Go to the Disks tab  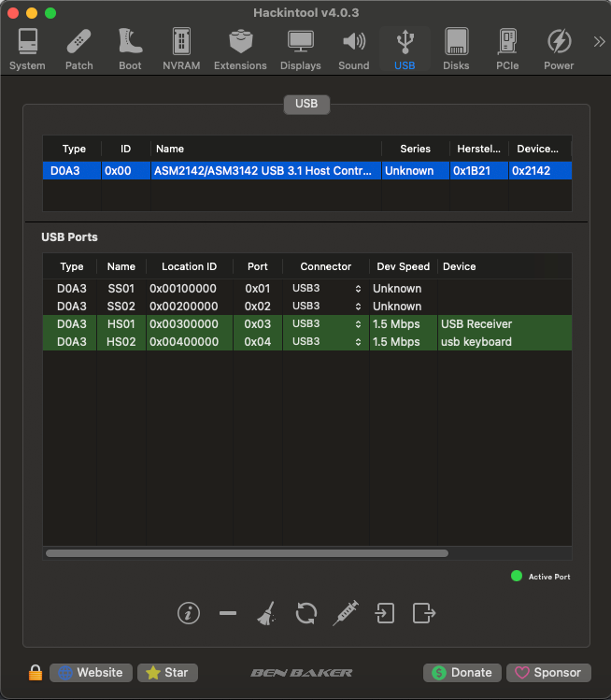point(456,50)
